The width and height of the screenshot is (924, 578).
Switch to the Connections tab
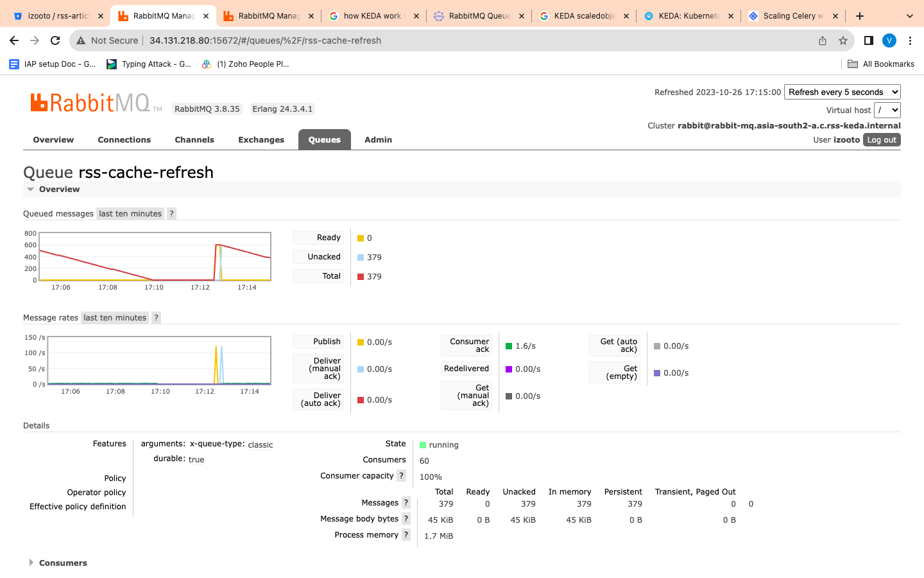(x=124, y=139)
